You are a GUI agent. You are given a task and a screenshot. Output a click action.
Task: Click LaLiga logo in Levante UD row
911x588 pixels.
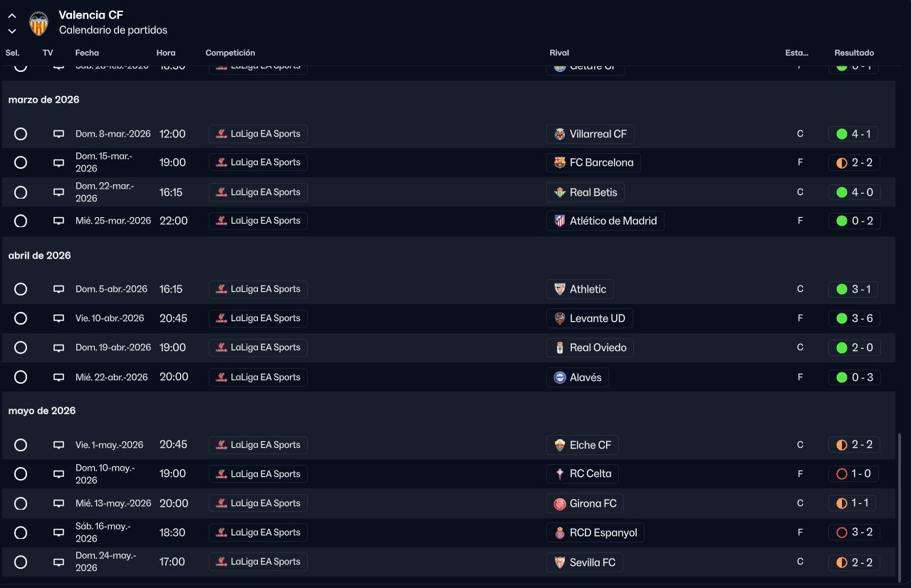pyautogui.click(x=222, y=318)
